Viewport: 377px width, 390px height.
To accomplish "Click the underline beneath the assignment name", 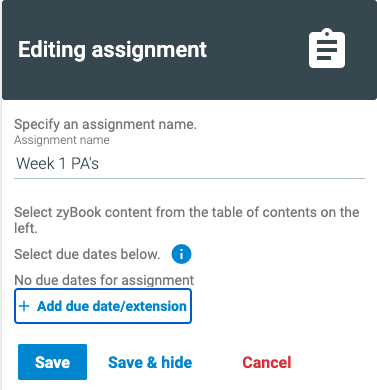I will 189,178.
